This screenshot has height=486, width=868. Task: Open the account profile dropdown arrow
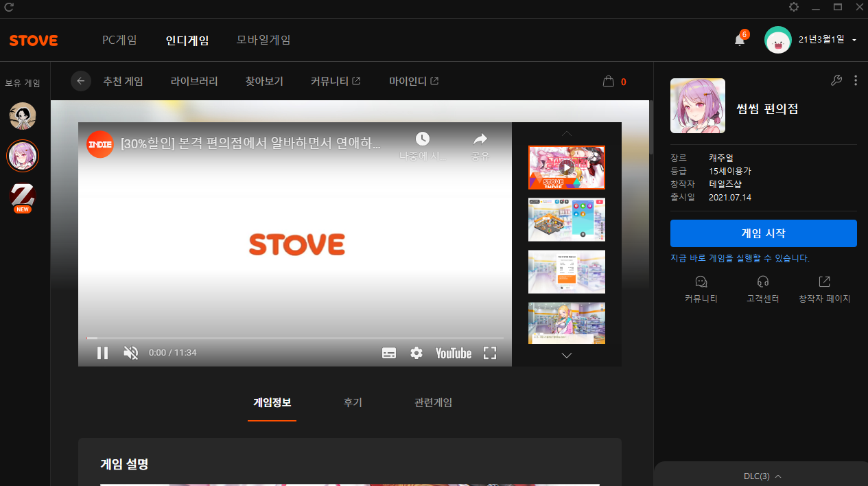[854, 40]
